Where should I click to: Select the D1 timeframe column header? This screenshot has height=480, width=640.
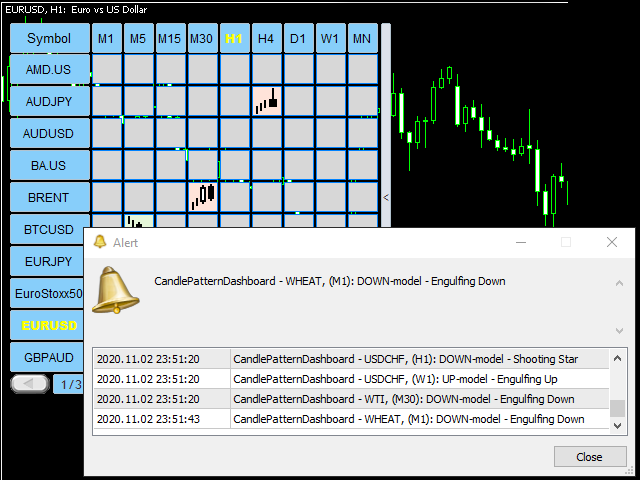(x=298, y=38)
